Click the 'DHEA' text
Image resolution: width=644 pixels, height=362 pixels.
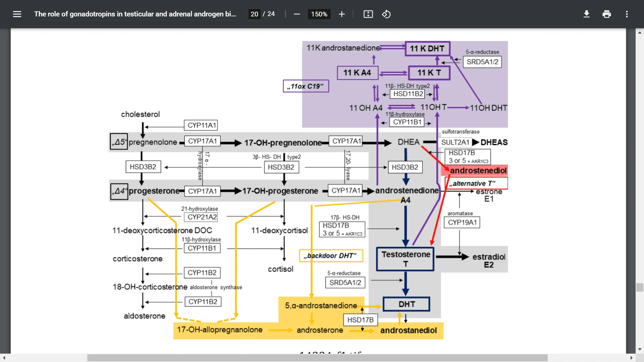[x=408, y=142]
